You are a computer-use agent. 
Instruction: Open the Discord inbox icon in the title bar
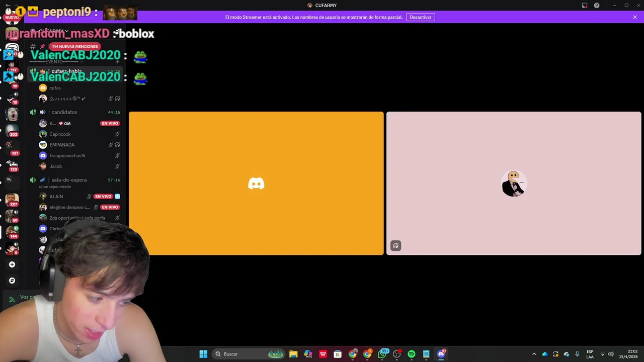click(x=585, y=6)
